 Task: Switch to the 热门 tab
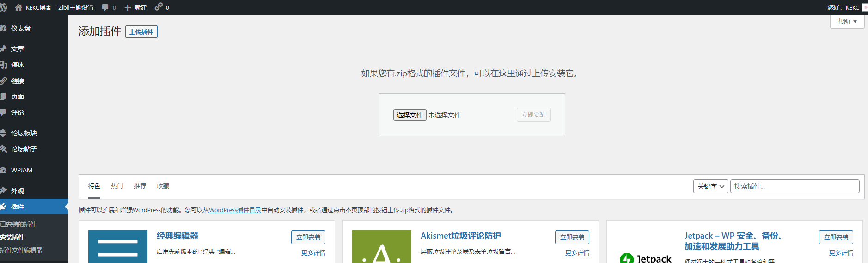[117, 186]
